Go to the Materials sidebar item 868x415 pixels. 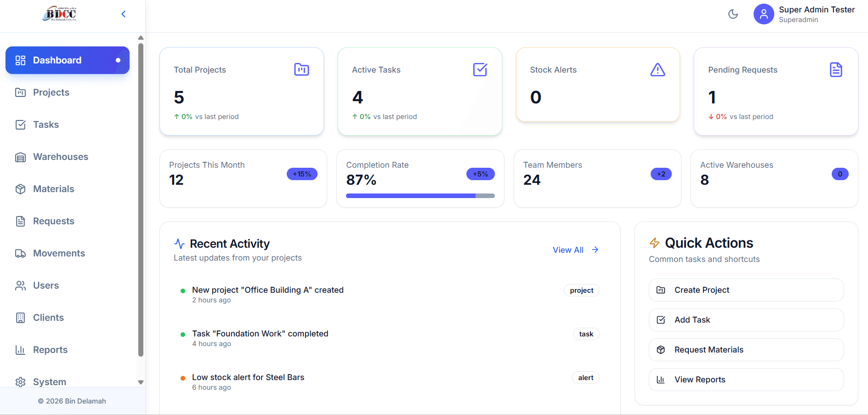pos(53,189)
